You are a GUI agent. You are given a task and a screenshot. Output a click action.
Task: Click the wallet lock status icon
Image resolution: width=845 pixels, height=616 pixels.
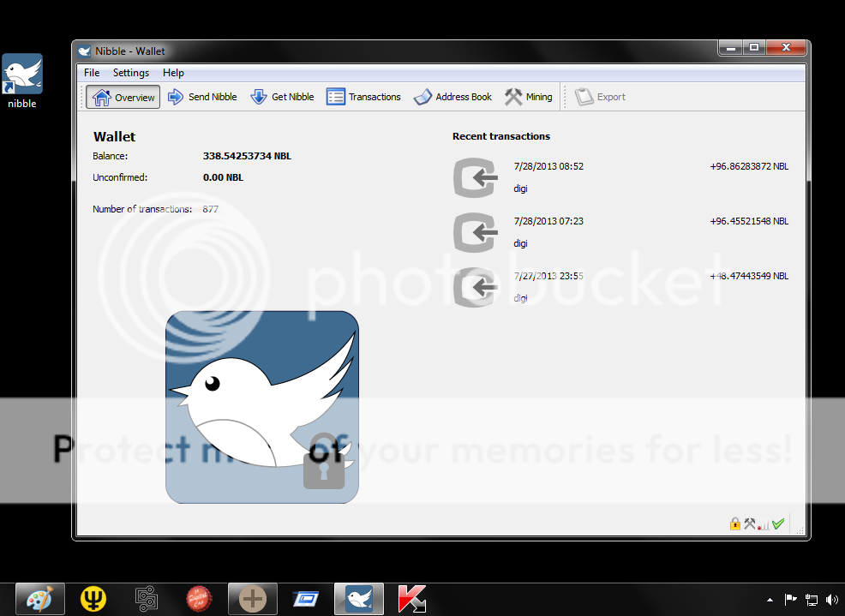coord(734,523)
